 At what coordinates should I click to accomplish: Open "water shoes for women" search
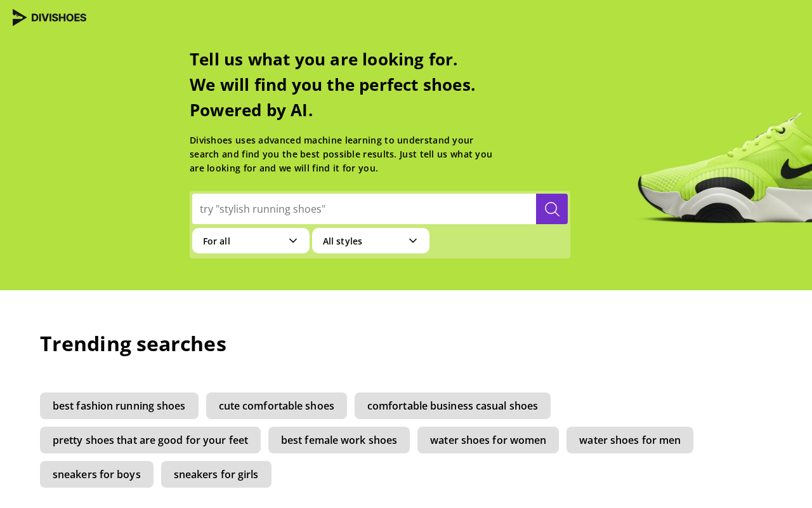[x=488, y=440]
